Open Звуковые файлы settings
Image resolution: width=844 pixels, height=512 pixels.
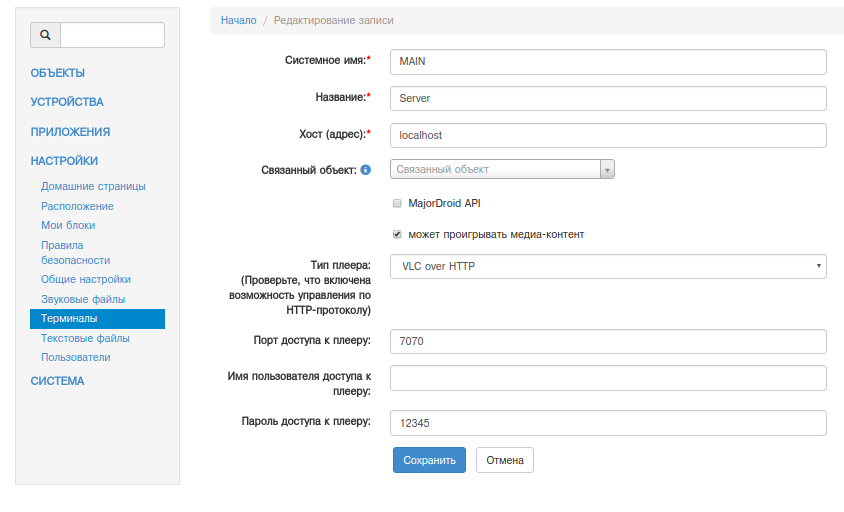tap(83, 299)
